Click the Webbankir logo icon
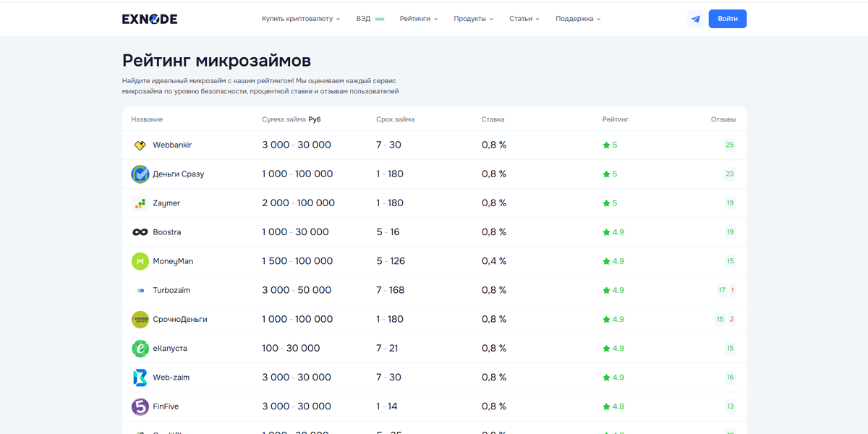This screenshot has width=868, height=434. tap(140, 145)
